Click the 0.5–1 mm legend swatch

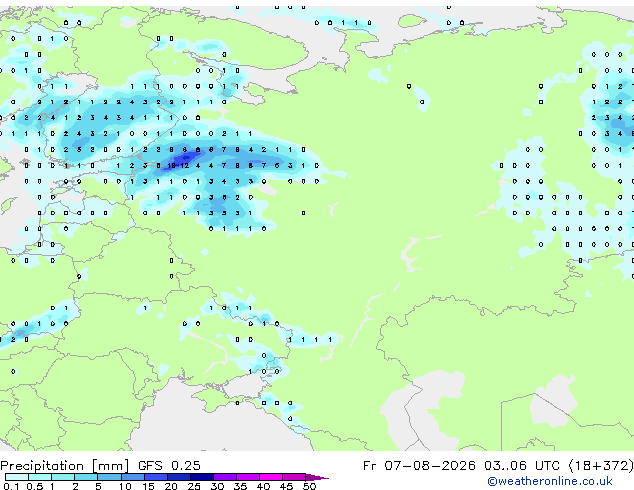[x=40, y=477]
